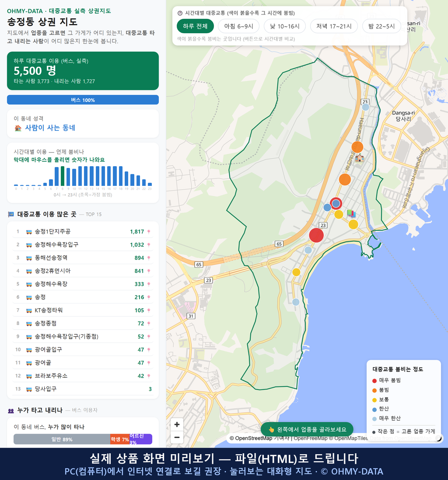The width and height of the screenshot is (448, 480).
Task: Click the 👆 왼쪽에서 업종을 골라보세요 button
Action: click(307, 429)
